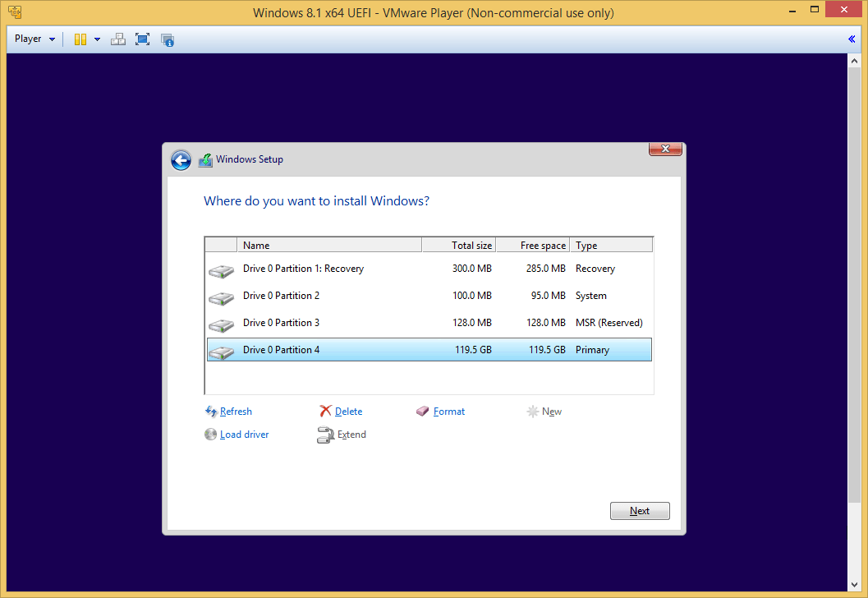This screenshot has height=598, width=868.
Task: Click the Load driver icon
Action: click(210, 434)
